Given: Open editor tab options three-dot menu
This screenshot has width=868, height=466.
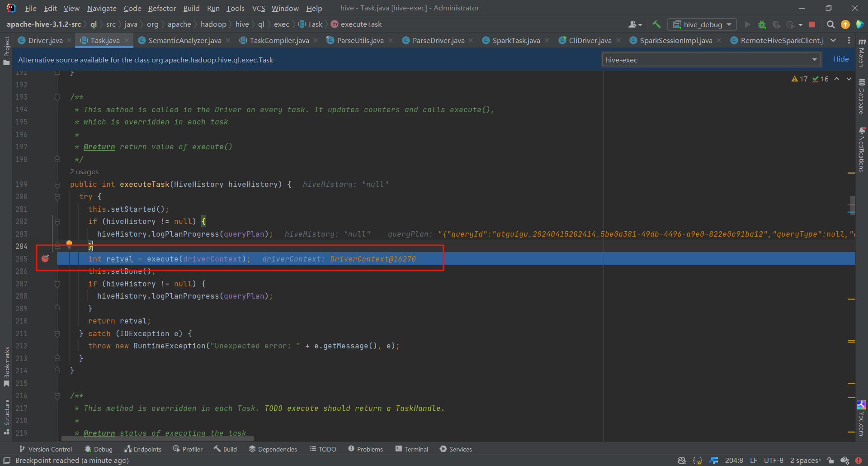Looking at the screenshot, I should 849,40.
